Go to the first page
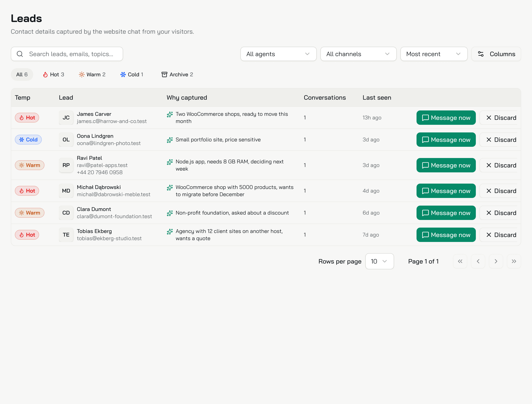 coord(460,261)
